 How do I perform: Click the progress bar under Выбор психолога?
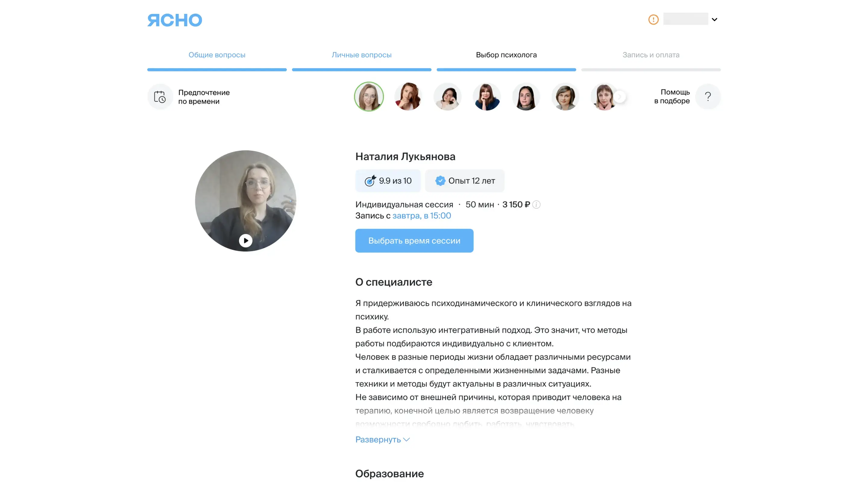506,70
